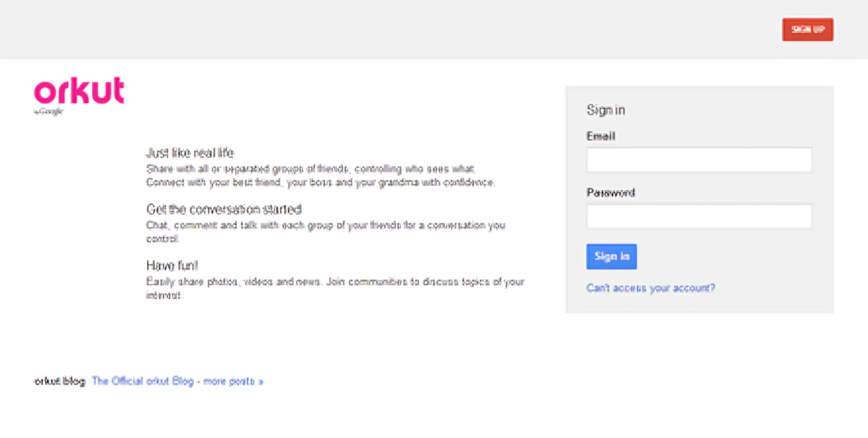
Task: Click the 'Just like real life' heading
Action: 190,153
